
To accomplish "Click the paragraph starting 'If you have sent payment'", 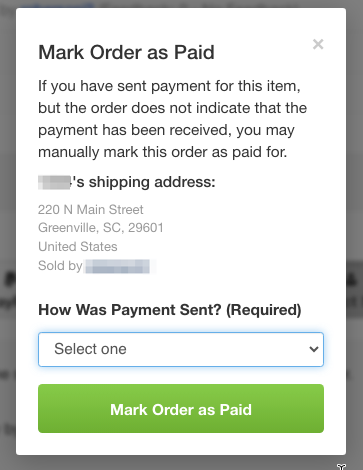I will [172, 119].
